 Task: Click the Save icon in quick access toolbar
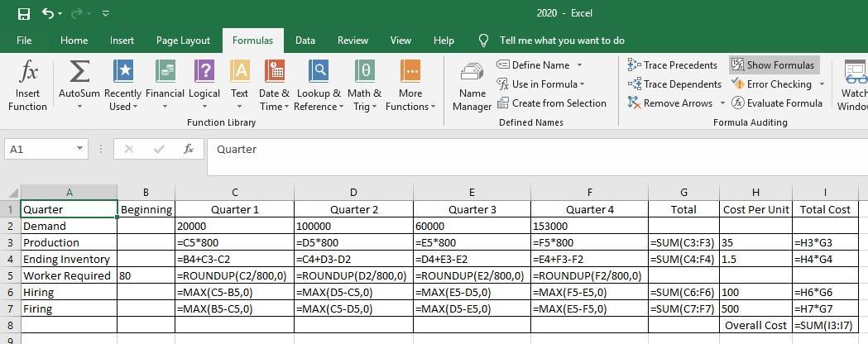click(24, 14)
